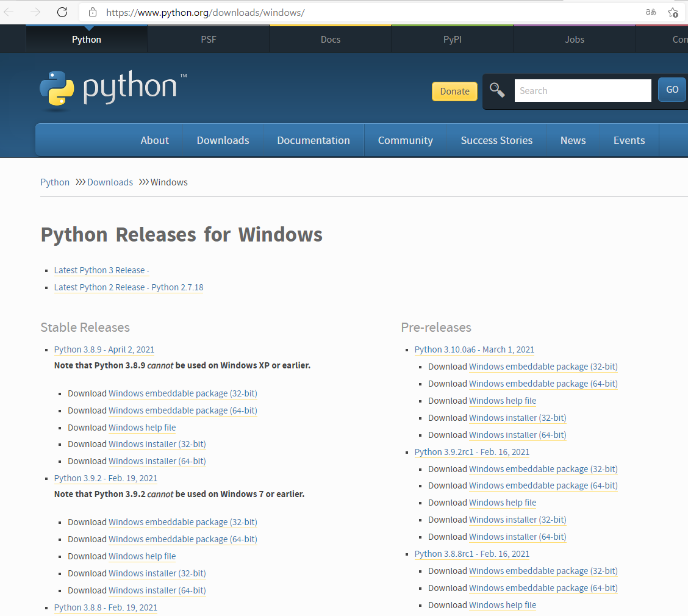
Task: Download 3.10.0a6 Windows installer (64-bit)
Action: [x=518, y=435]
